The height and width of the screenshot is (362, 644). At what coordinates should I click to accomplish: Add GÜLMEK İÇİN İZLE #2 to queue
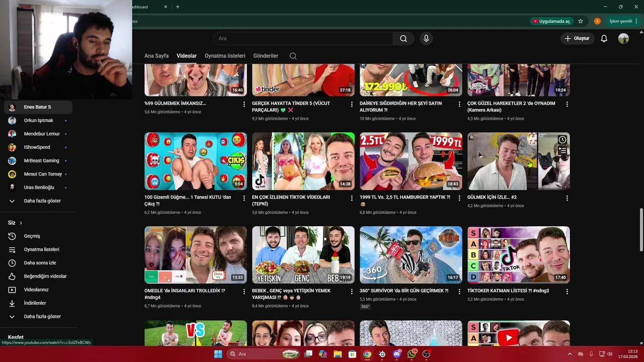(x=562, y=150)
